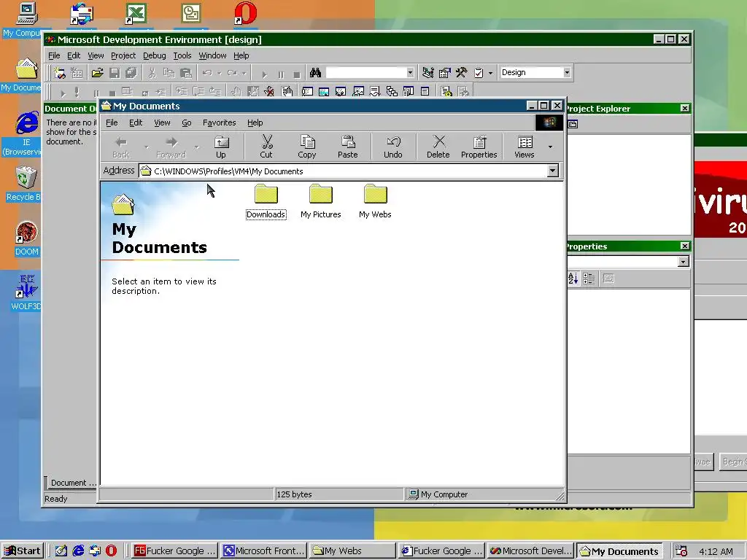
Task: Click the Open folder icon in Development Environment toolbar
Action: 97,73
